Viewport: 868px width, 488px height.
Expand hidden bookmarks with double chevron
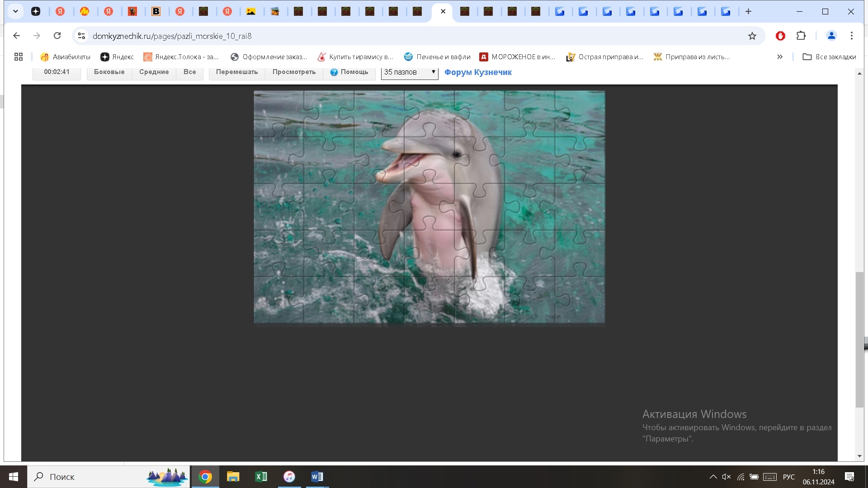point(780,56)
